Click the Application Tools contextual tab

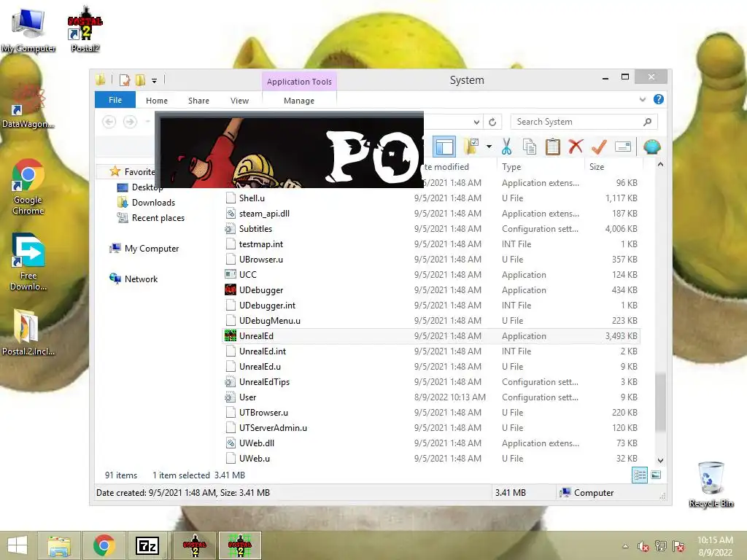pyautogui.click(x=299, y=82)
